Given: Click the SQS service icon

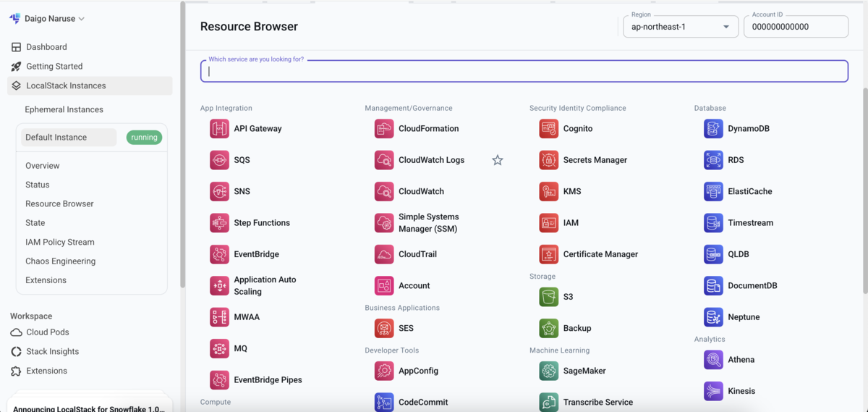Looking at the screenshot, I should [x=219, y=160].
